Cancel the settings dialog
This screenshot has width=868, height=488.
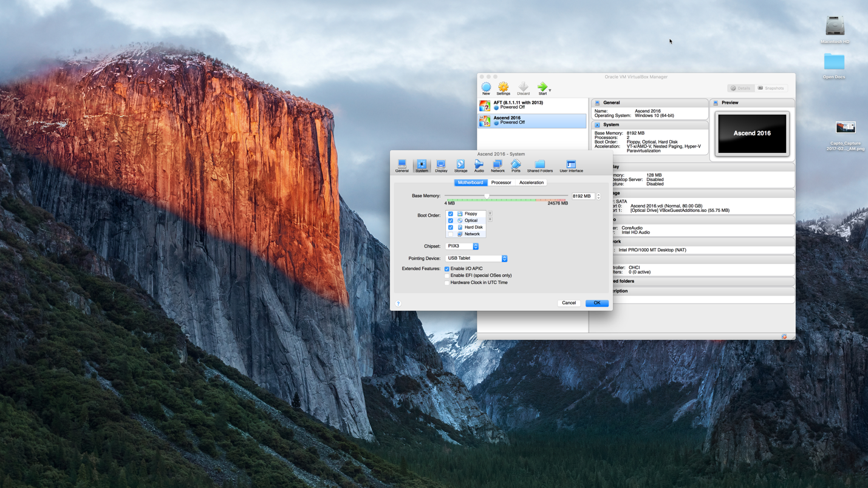[x=569, y=303]
